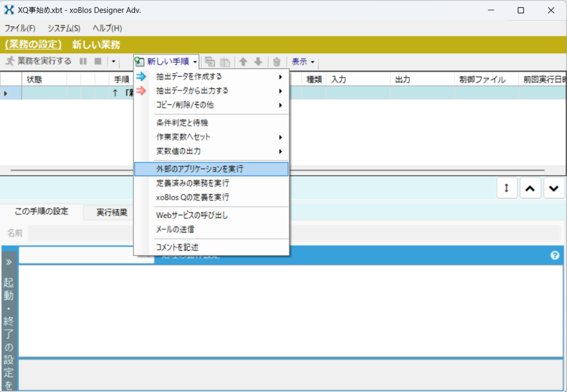Open the small arrow dropdown beside stop
This screenshot has height=392, width=567.
coord(113,62)
